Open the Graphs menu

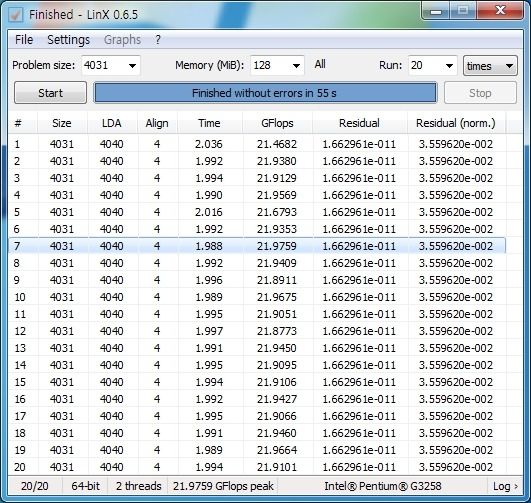click(x=122, y=40)
